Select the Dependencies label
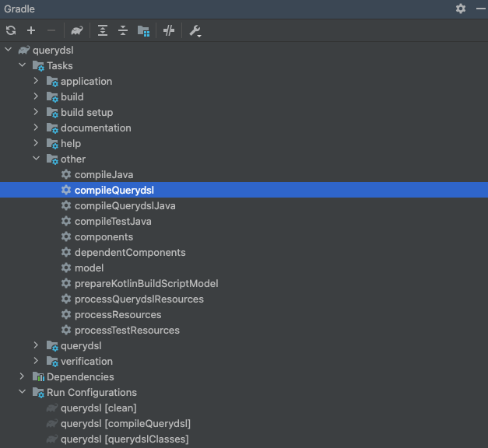 pyautogui.click(x=80, y=376)
